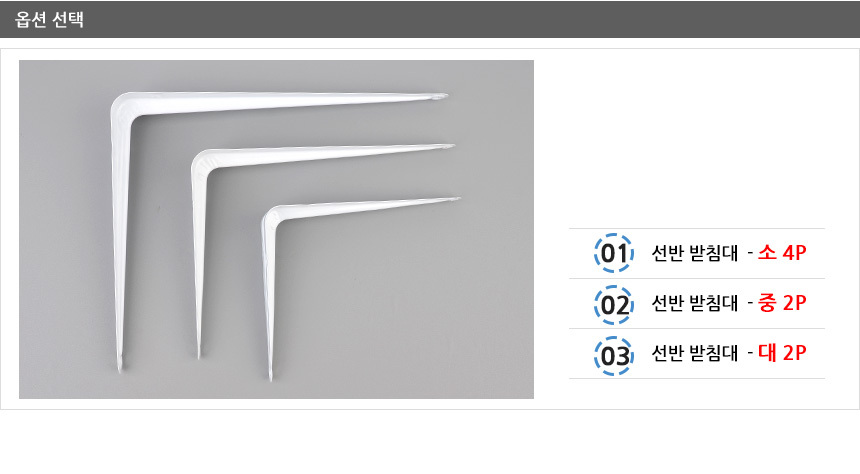
Task: Select the 02 dashed circle badge
Action: tap(614, 304)
